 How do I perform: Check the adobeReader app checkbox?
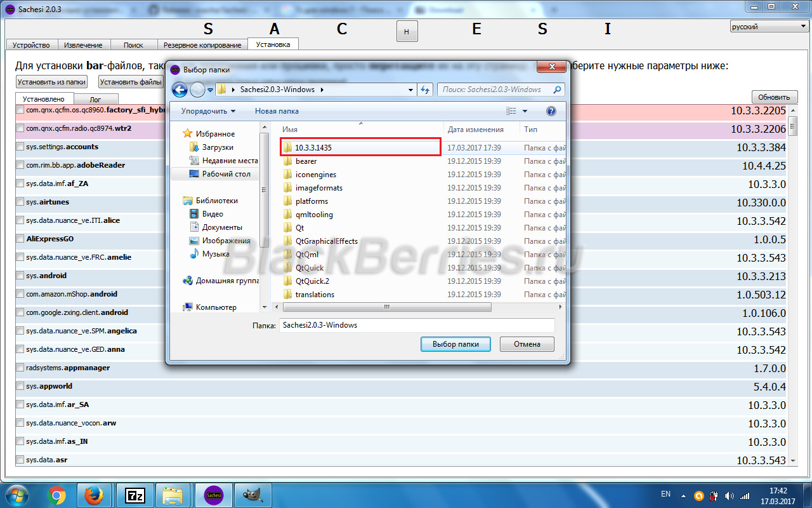point(20,165)
